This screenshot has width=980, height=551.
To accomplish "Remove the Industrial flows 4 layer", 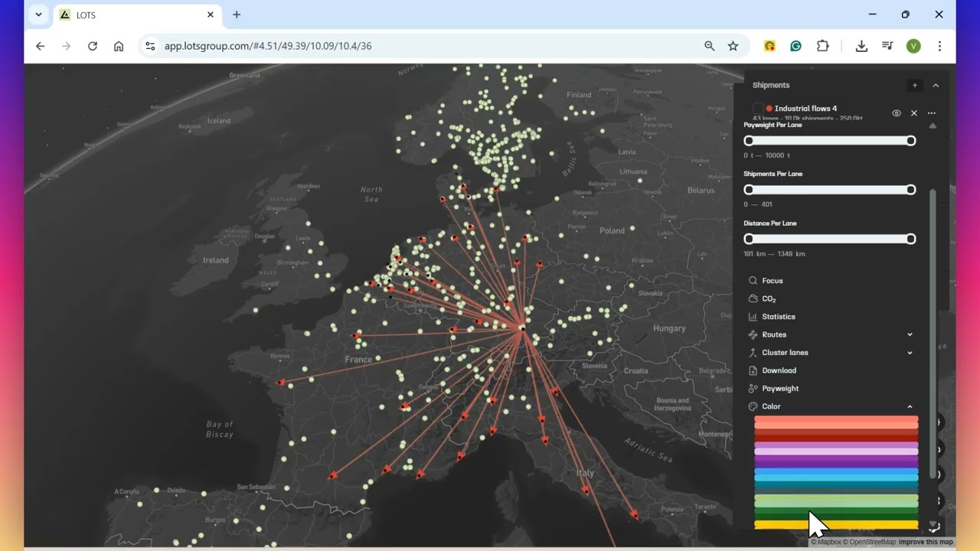I will [914, 113].
